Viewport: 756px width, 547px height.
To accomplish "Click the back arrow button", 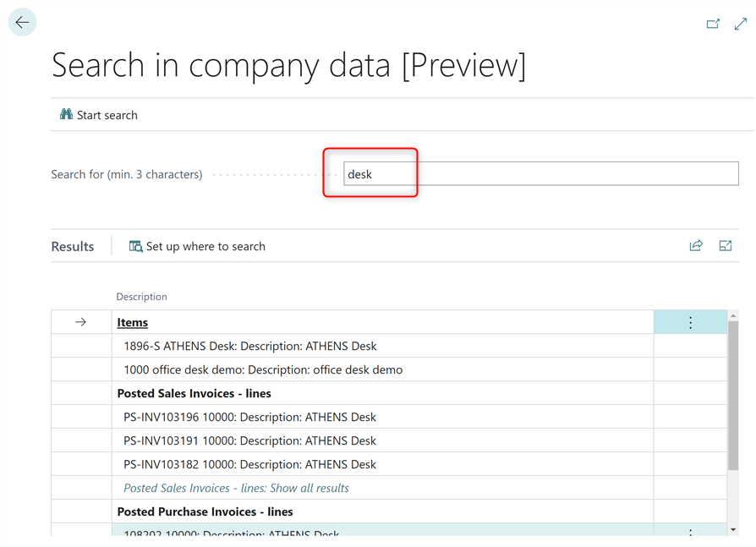I will (x=22, y=23).
